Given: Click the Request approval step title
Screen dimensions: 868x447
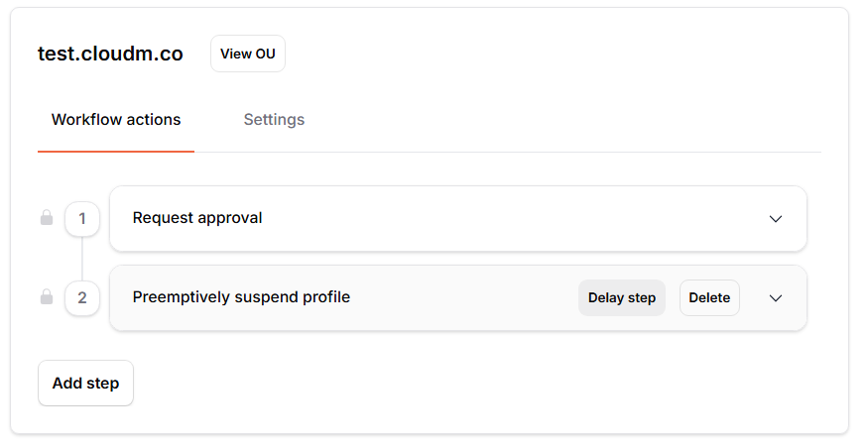Looking at the screenshot, I should [197, 218].
